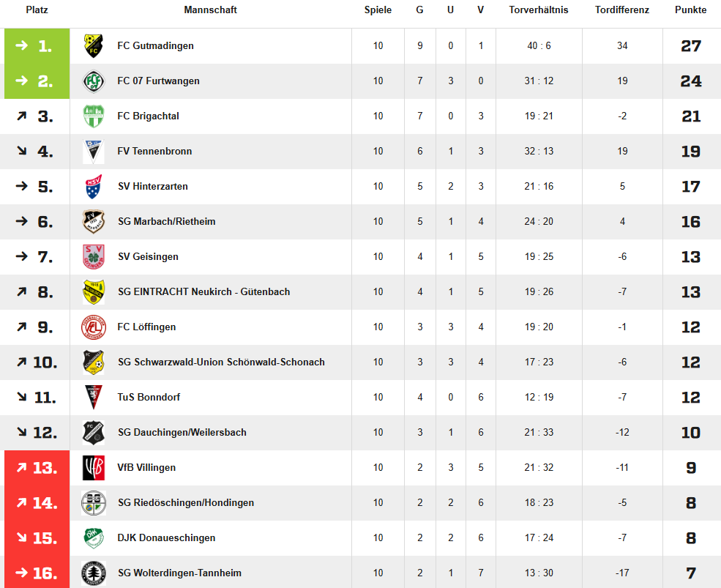Open SG EINTRACHT Neukirch - Gütenbach team page
This screenshot has height=588, width=721.
(203, 292)
